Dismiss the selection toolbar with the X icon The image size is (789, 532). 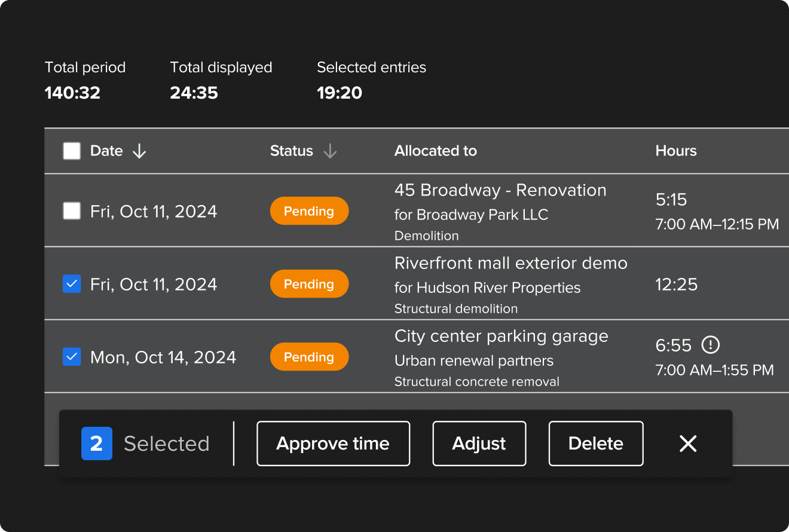click(x=687, y=444)
